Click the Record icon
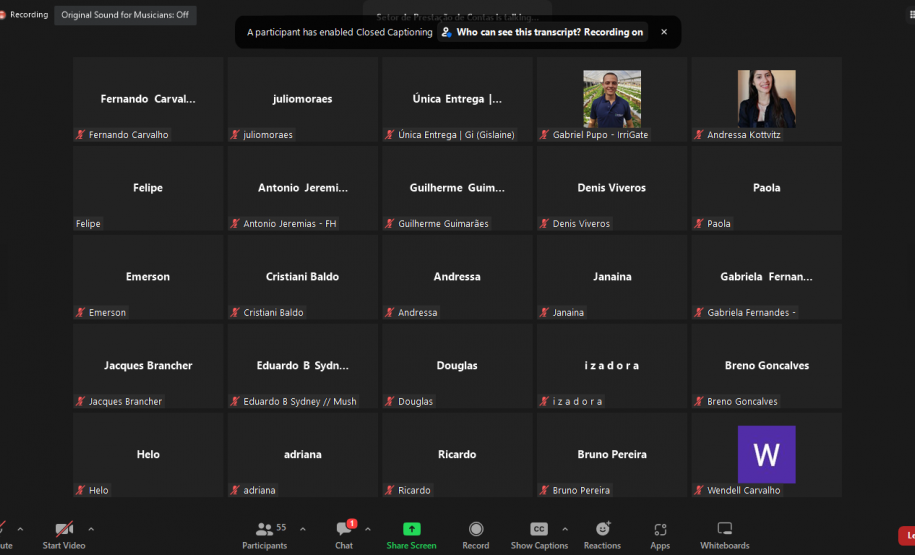915x555 pixels. pos(476,534)
